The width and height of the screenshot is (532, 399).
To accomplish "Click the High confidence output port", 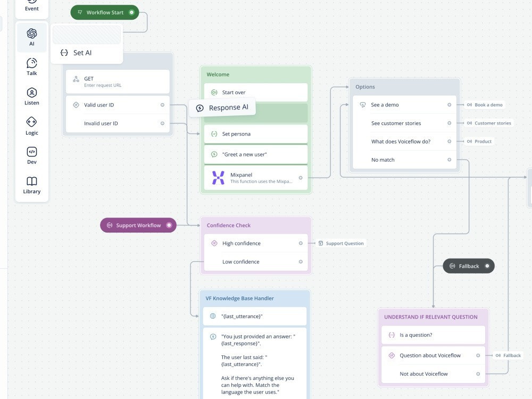I will coord(301,243).
